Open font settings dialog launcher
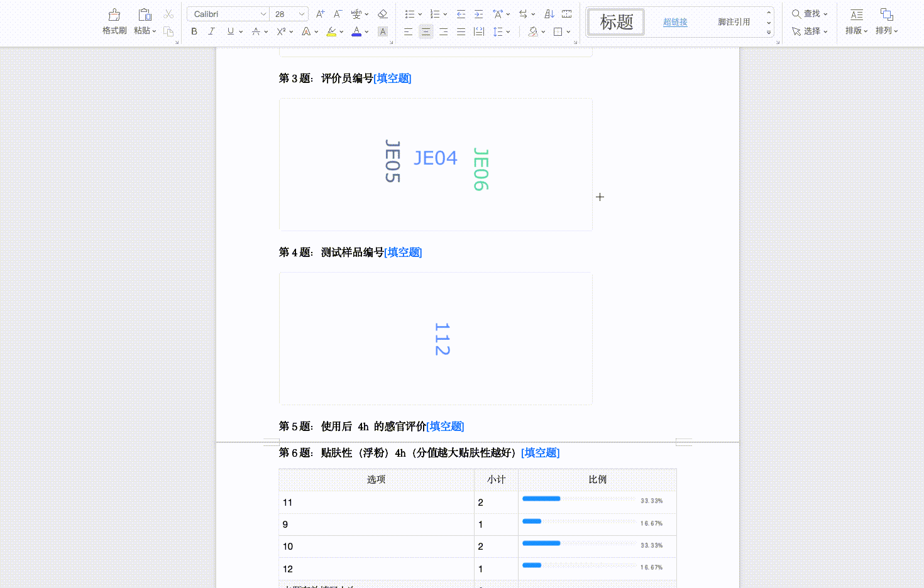Image resolution: width=924 pixels, height=588 pixels. (x=391, y=42)
